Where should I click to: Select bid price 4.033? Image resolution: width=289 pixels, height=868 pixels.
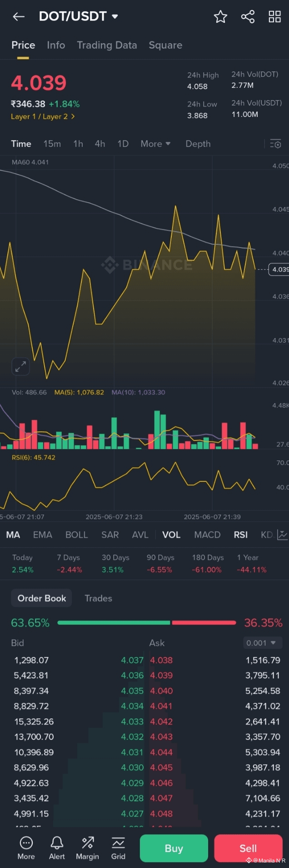click(132, 722)
